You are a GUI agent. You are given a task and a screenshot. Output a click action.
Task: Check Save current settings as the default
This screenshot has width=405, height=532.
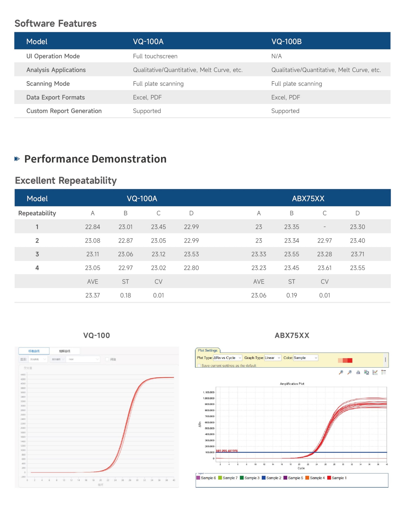199,365
